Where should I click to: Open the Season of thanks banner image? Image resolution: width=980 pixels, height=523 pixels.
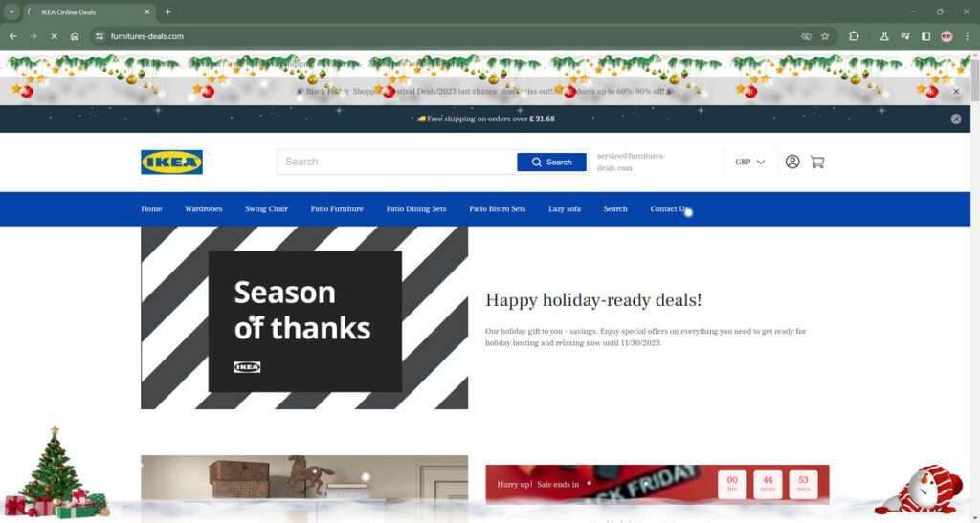click(x=304, y=317)
